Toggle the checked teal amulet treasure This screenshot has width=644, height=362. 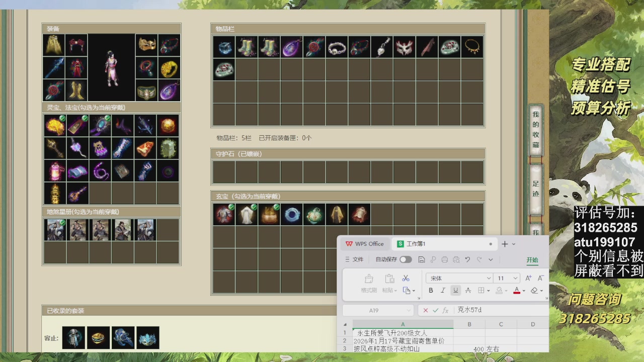[x=100, y=126]
